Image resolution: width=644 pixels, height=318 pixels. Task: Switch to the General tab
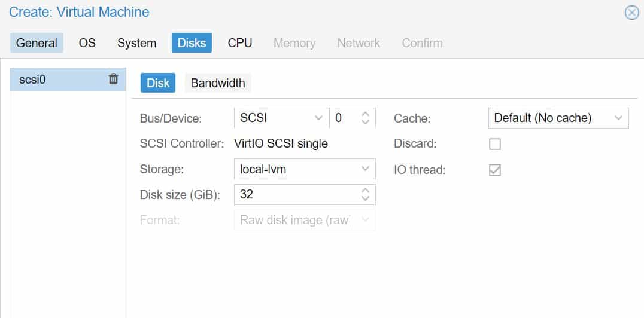(x=37, y=42)
